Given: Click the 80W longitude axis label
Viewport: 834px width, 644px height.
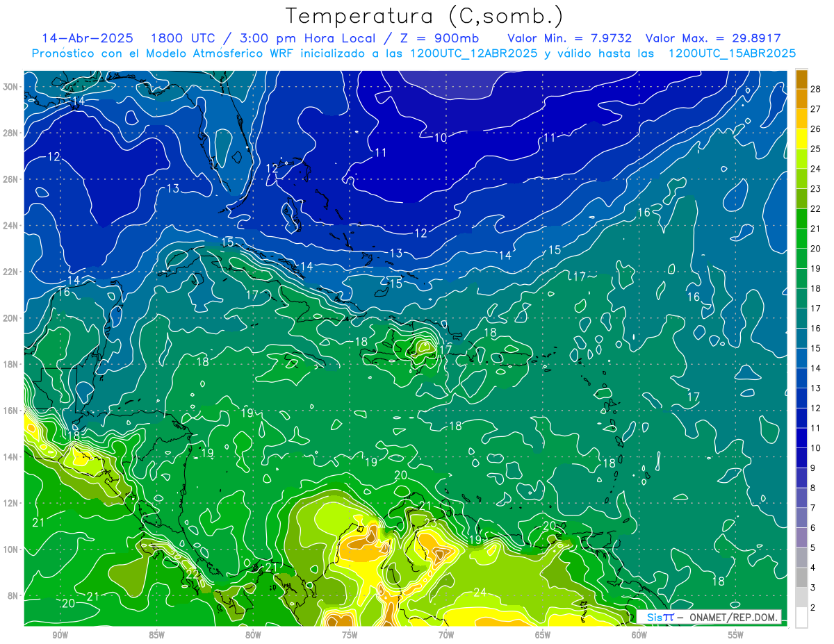Looking at the screenshot, I should point(253,635).
